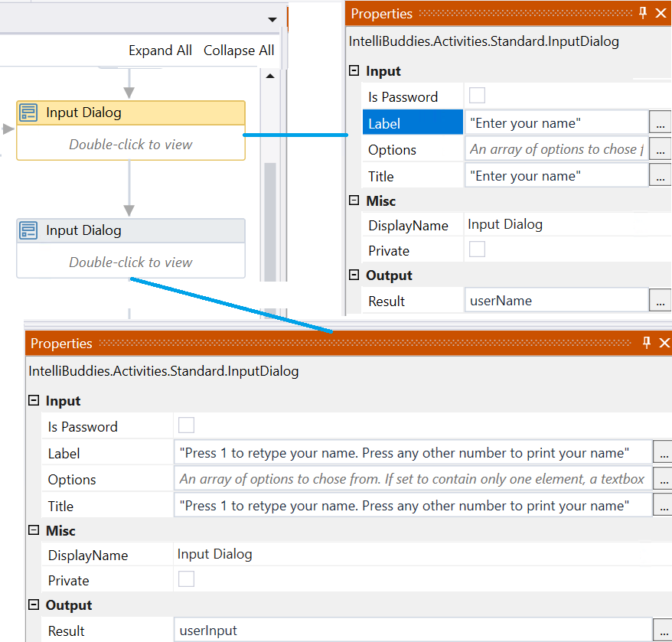Pin the upper Properties panel
672x642 pixels.
643,13
